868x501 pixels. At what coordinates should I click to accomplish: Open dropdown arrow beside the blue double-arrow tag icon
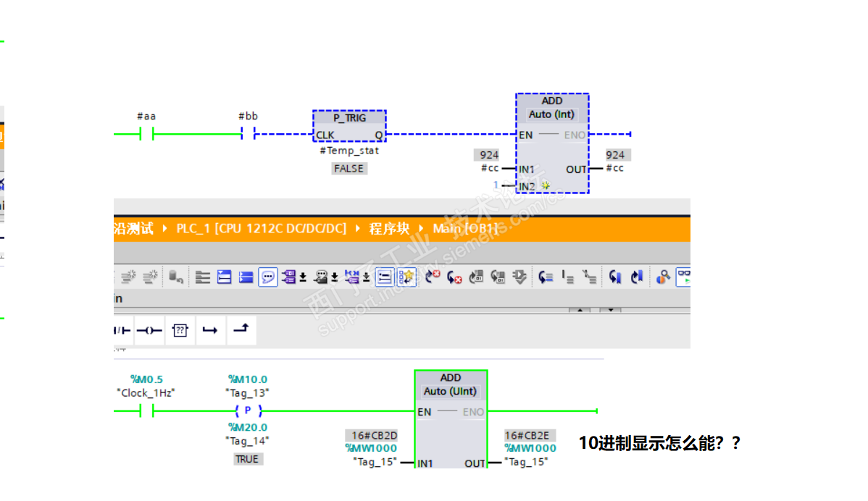pyautogui.click(x=366, y=277)
